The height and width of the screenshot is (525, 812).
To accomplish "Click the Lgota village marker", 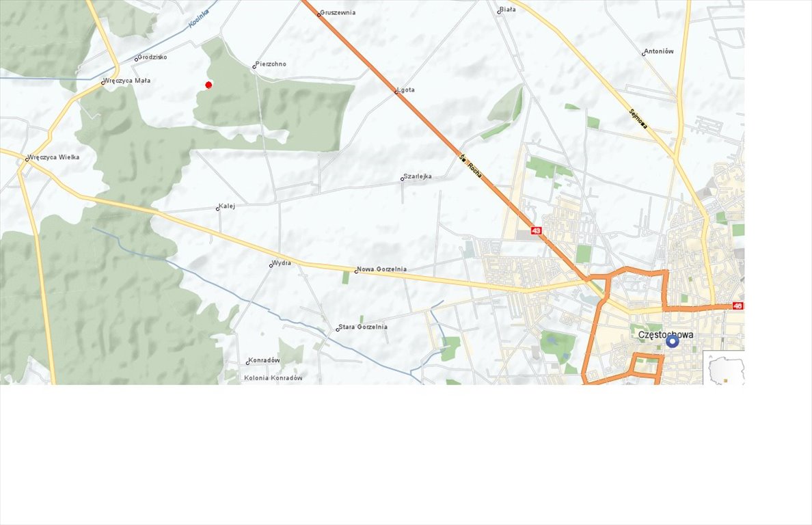I will pos(396,92).
